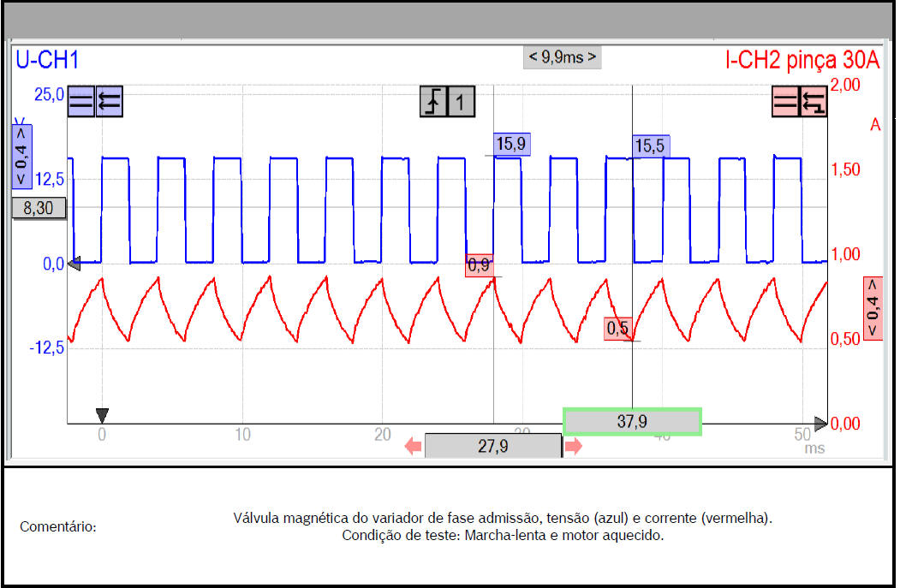Click the 9,9ms cursor difference label
The image size is (900, 588).
pos(561,58)
